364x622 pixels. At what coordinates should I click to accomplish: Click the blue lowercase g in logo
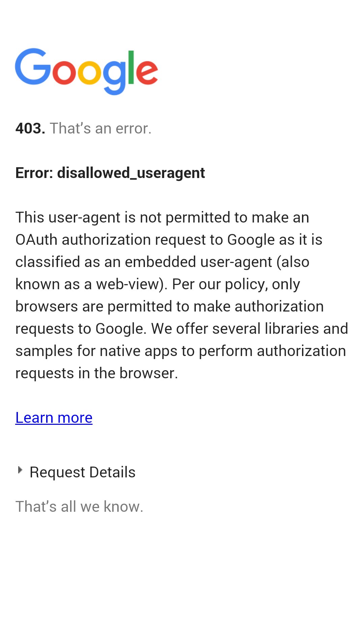(115, 78)
